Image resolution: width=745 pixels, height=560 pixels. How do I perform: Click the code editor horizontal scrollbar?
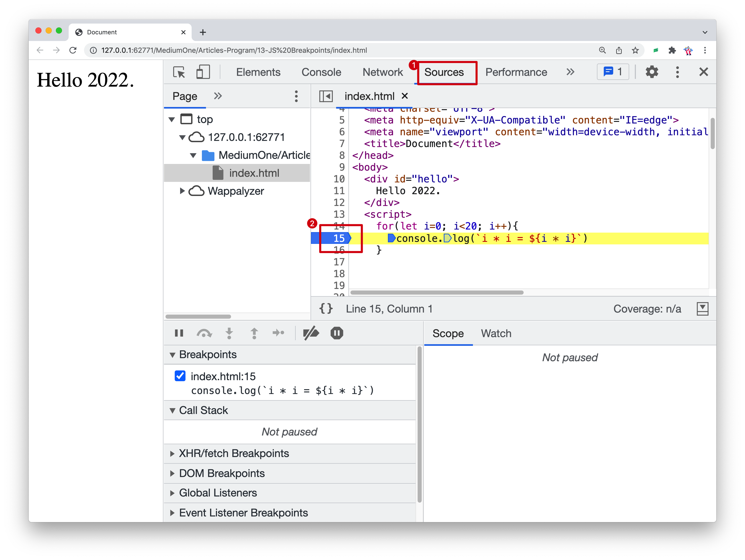pyautogui.click(x=437, y=292)
